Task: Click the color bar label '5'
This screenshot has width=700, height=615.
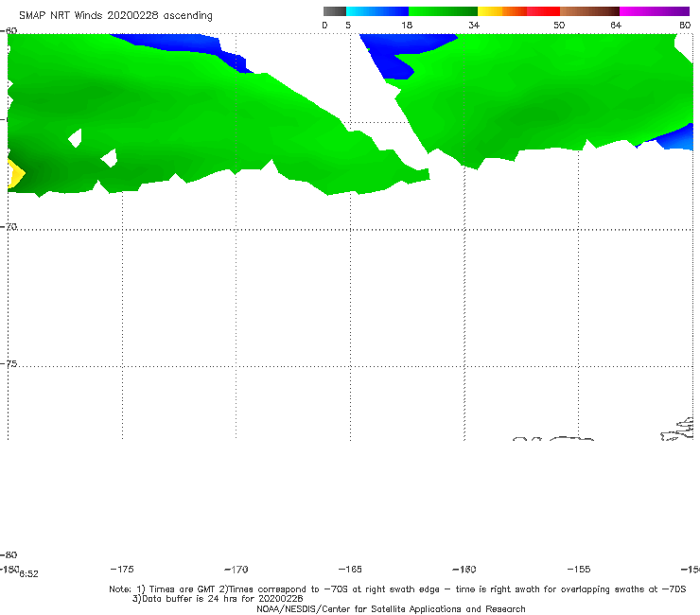Action: pyautogui.click(x=348, y=25)
